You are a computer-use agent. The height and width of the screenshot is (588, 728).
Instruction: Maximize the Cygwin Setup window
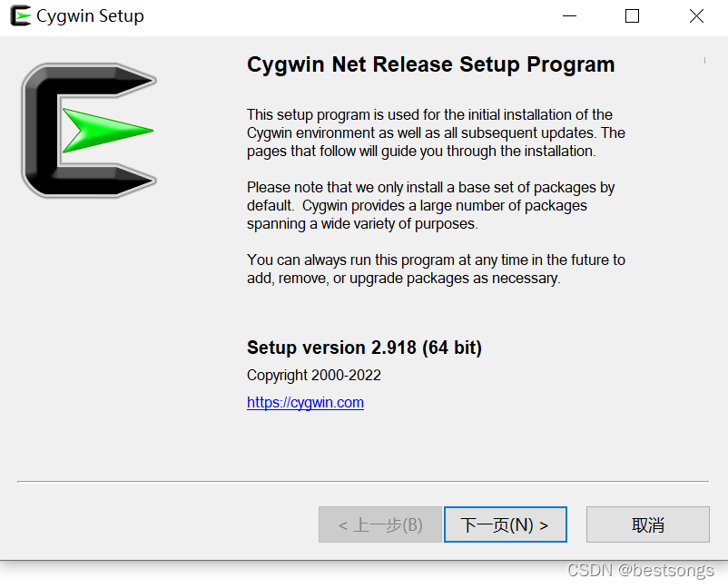coord(632,15)
